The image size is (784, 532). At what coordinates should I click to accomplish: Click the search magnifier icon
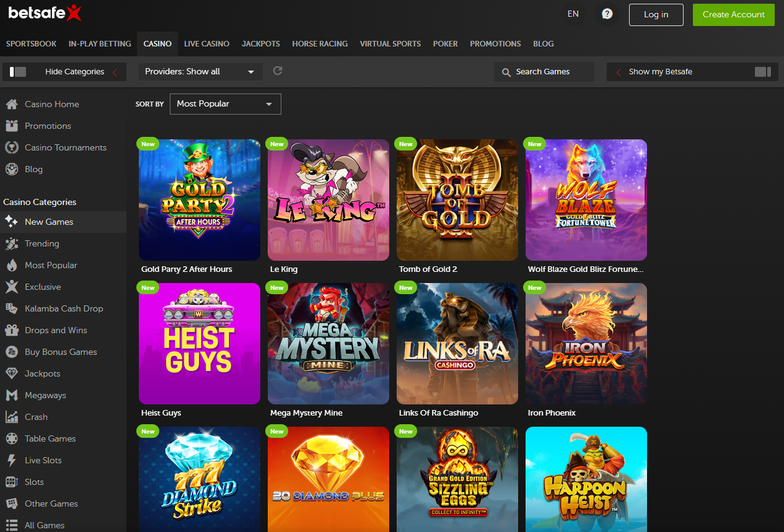(506, 72)
